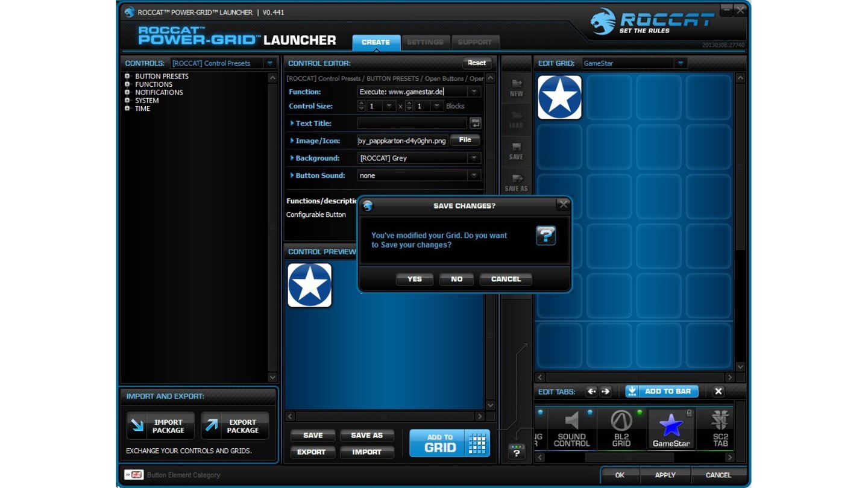Click the ADD TO BAR button
This screenshot has width=868, height=488.
(662, 392)
